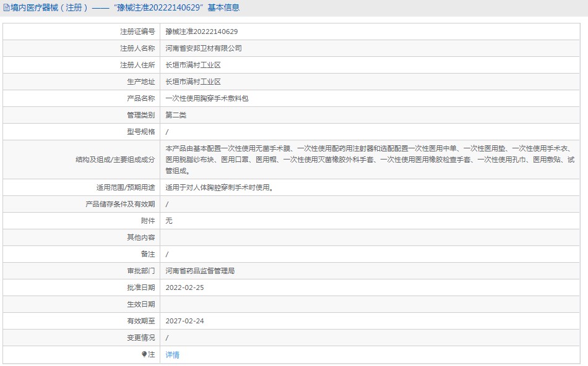Click the 有效期至 label
Image resolution: width=588 pixels, height=366 pixels.
pyautogui.click(x=141, y=321)
